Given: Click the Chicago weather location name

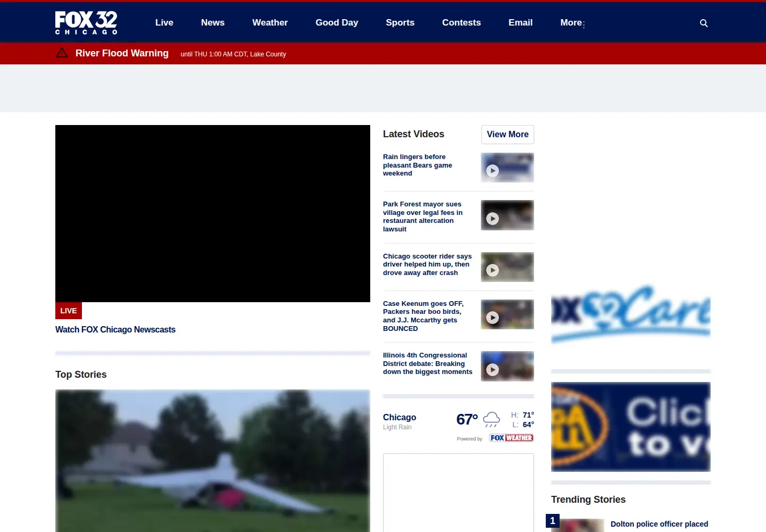Looking at the screenshot, I should pyautogui.click(x=399, y=418).
